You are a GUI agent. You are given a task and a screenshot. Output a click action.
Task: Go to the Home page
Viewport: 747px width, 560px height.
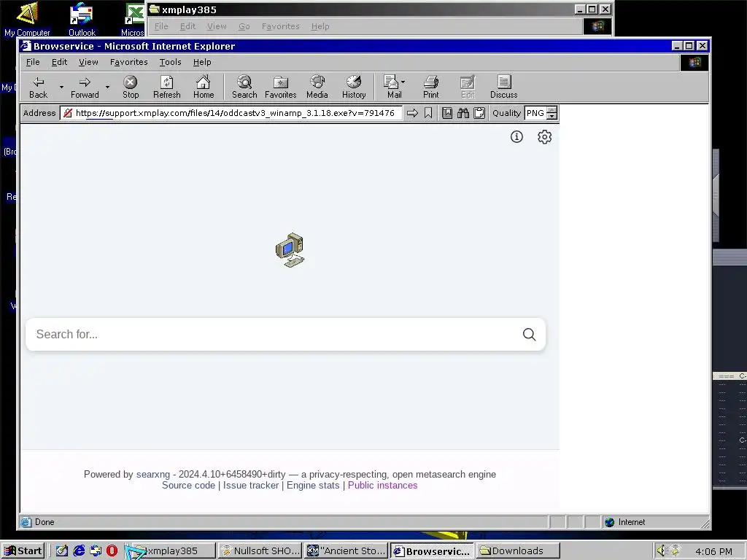click(x=204, y=87)
